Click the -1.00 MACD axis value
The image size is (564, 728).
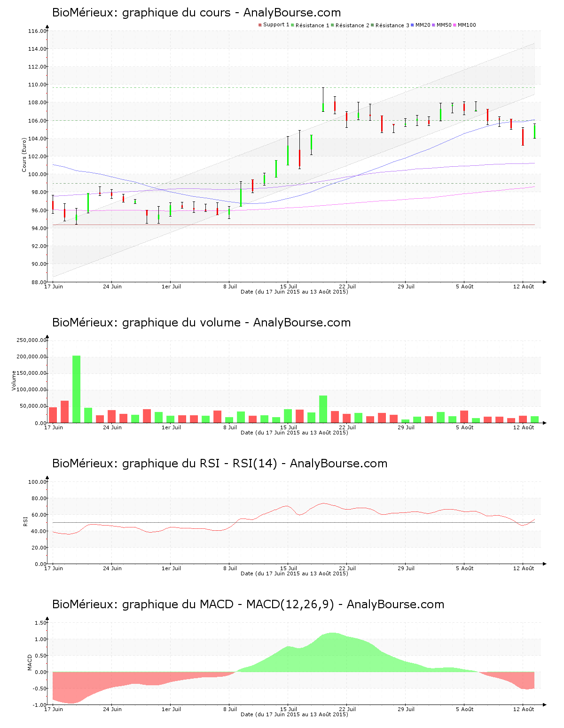tap(39, 705)
